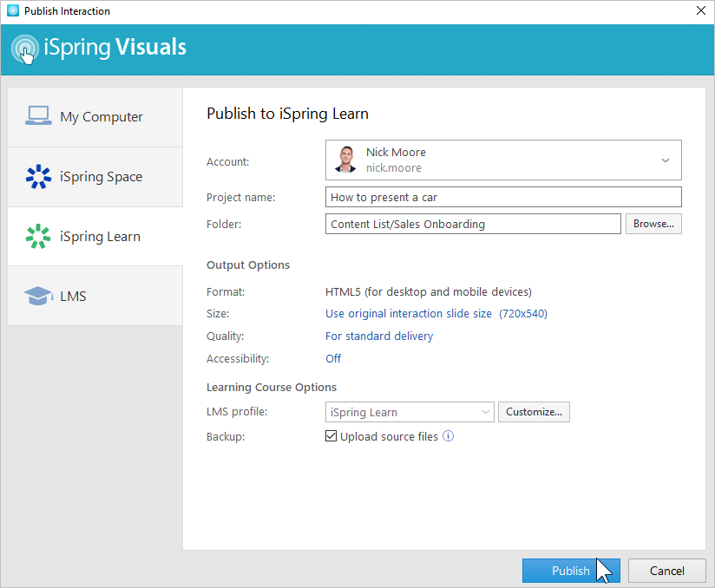This screenshot has width=715, height=588.
Task: Open the 'Use original interaction slide size' link
Action: [x=409, y=313]
